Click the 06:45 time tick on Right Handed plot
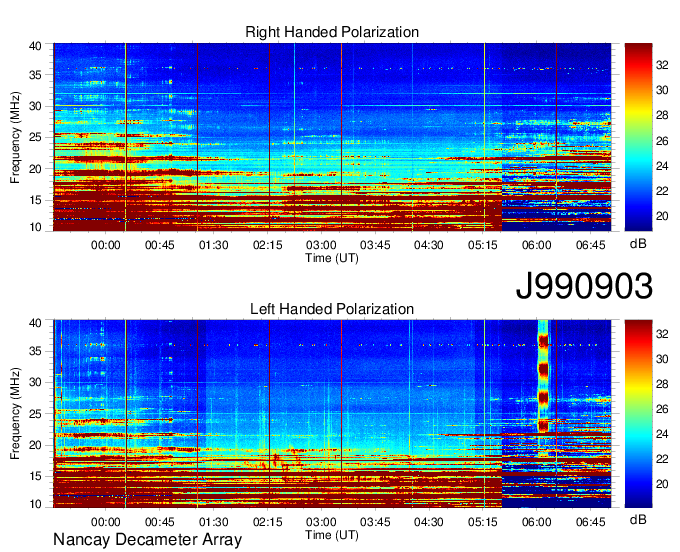680x552 pixels. click(x=591, y=245)
